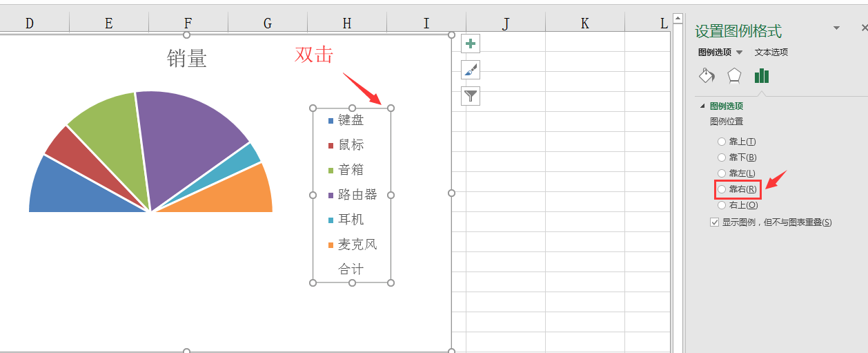The image size is (868, 353).
Task: Uncheck 显示图例，但不与图表重叠 checkbox
Action: pyautogui.click(x=715, y=222)
